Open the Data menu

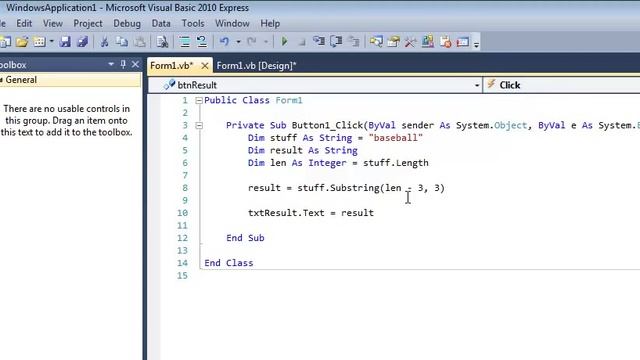[x=161, y=24]
